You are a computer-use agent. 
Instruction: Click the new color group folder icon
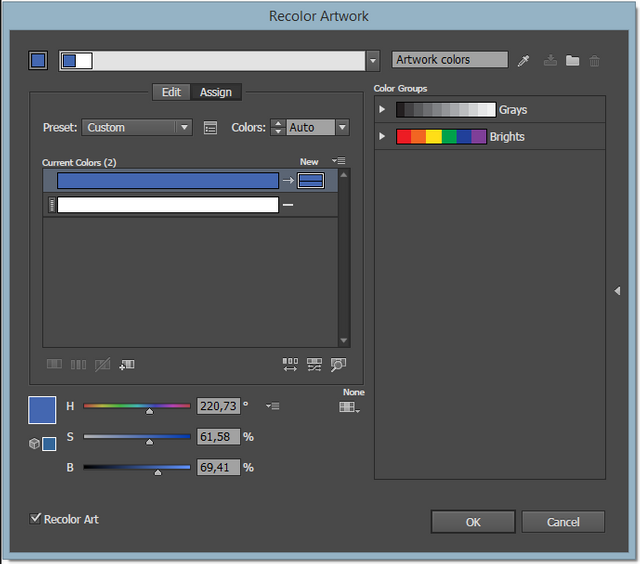point(572,60)
